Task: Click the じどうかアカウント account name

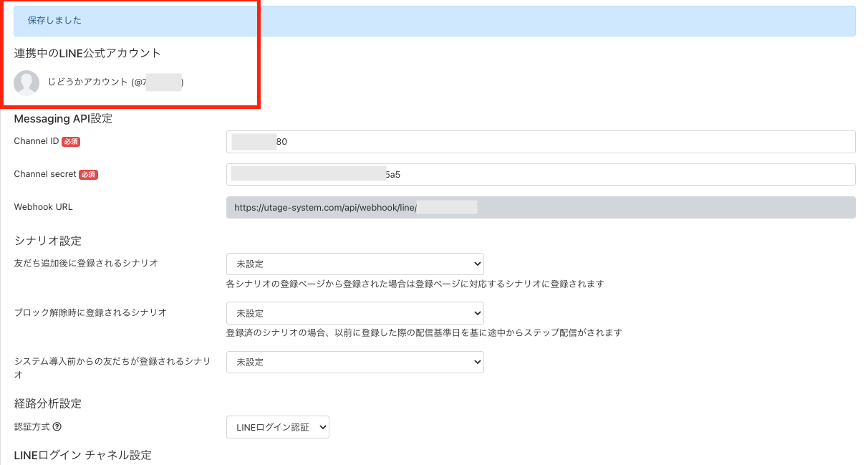Action: pos(89,83)
